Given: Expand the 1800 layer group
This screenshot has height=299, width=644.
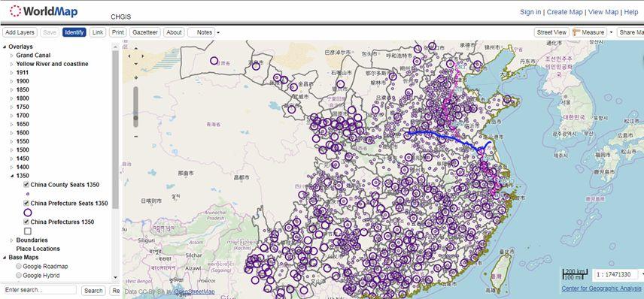Looking at the screenshot, I should (12, 98).
